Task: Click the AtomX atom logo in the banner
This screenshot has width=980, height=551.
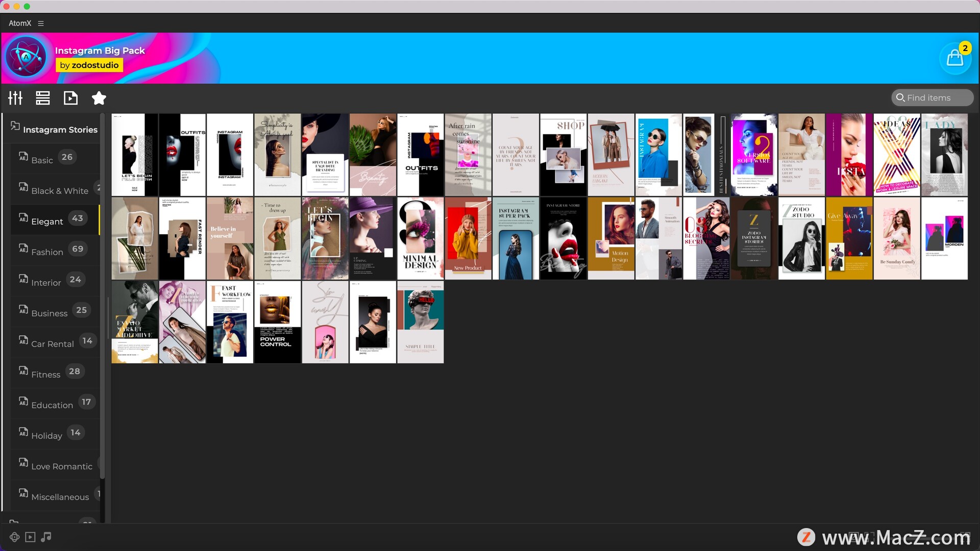Action: tap(26, 58)
